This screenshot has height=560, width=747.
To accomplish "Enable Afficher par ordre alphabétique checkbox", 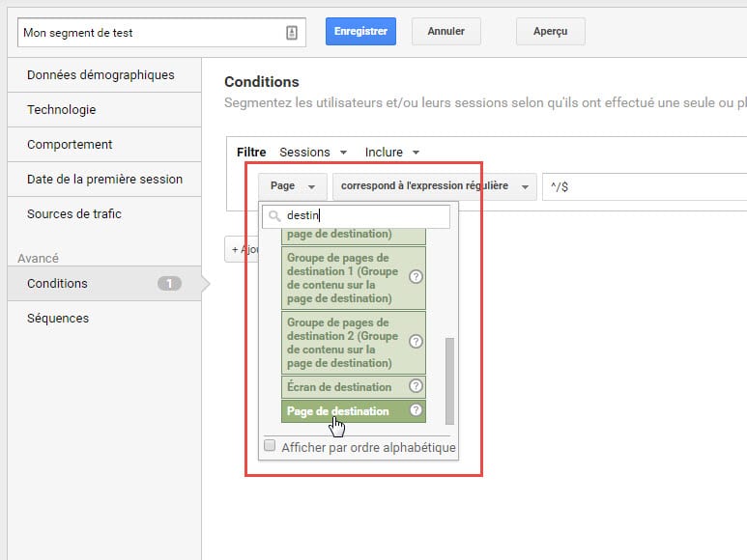I will [x=270, y=446].
